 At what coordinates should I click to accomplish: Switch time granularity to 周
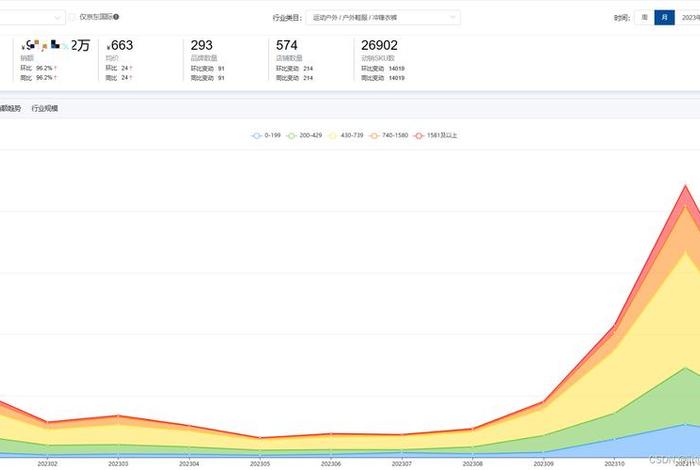pos(644,17)
